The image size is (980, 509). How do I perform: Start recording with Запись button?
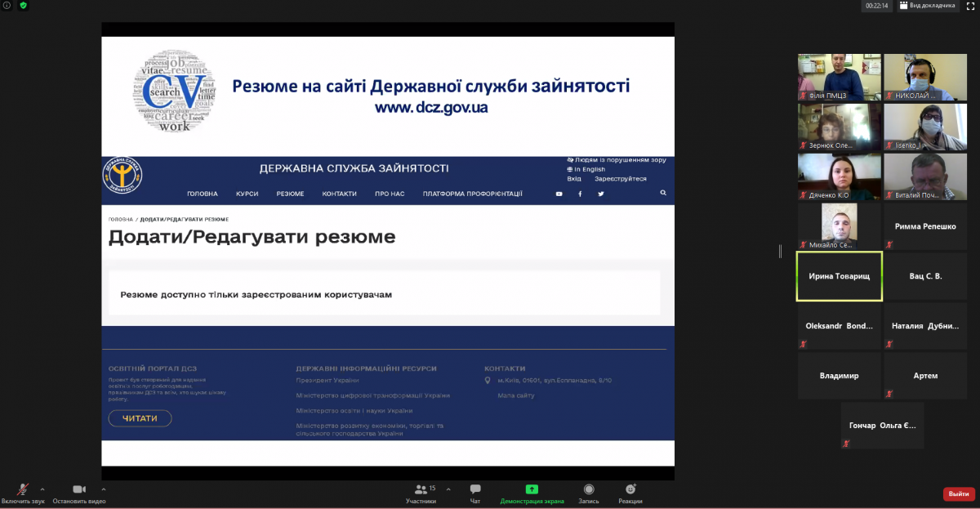(x=589, y=489)
